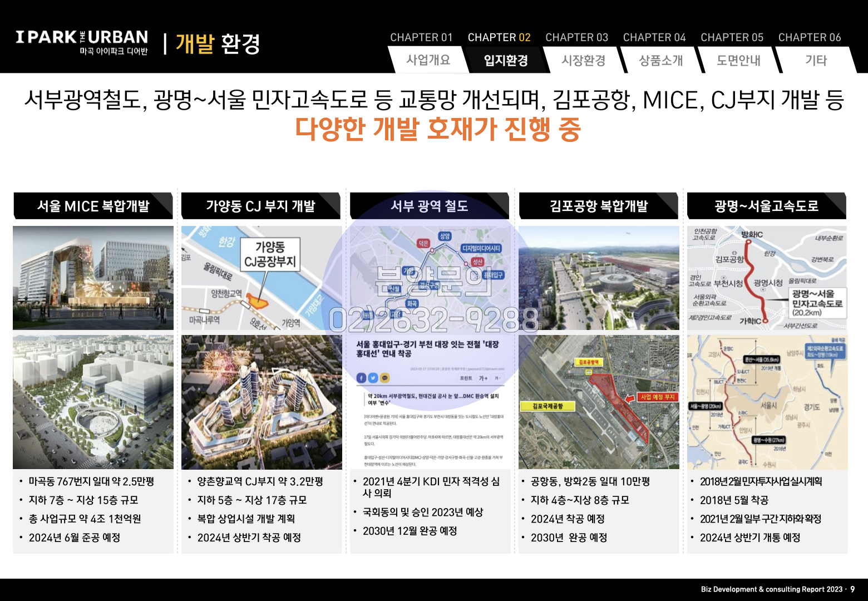Click the CHAPTER 02 label
The height and width of the screenshot is (601, 868).
499,37
